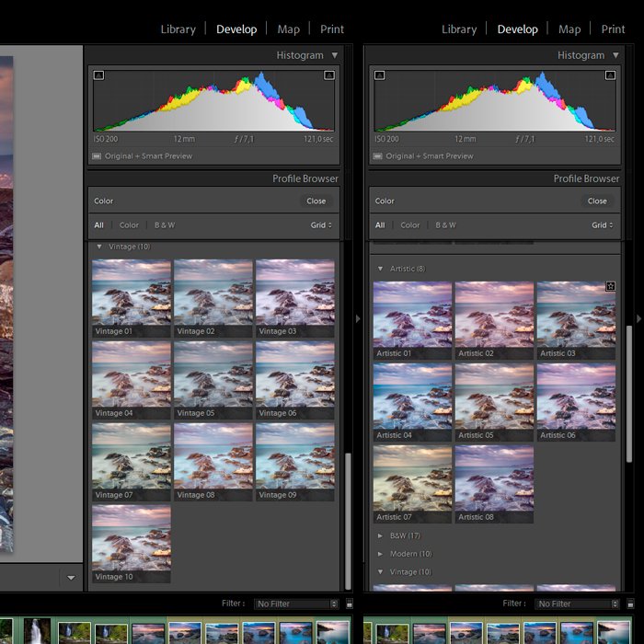
Task: Filter left browser to Color profiles
Action: point(129,225)
